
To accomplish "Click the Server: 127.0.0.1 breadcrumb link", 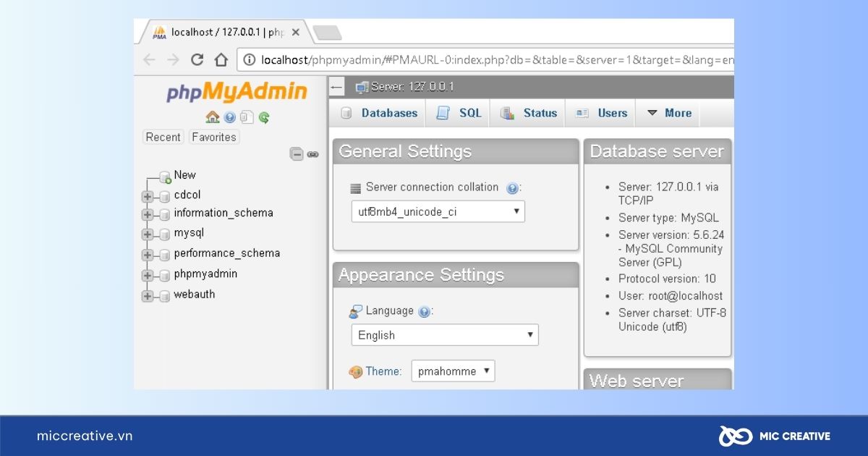I will click(x=412, y=87).
